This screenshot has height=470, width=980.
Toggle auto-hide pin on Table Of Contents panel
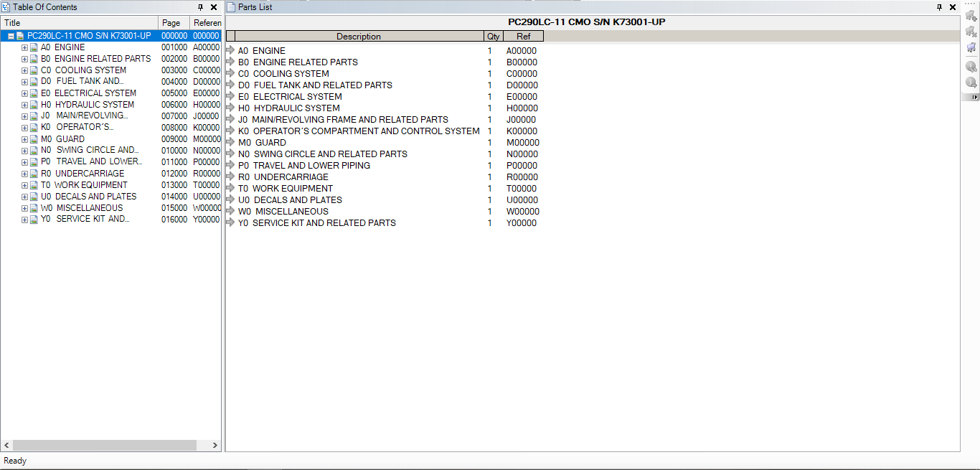(x=202, y=7)
